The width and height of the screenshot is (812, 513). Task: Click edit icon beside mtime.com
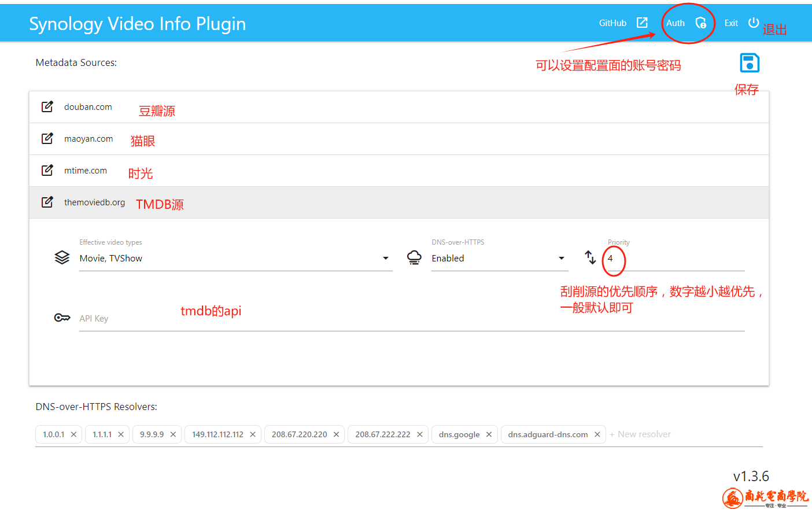click(47, 170)
